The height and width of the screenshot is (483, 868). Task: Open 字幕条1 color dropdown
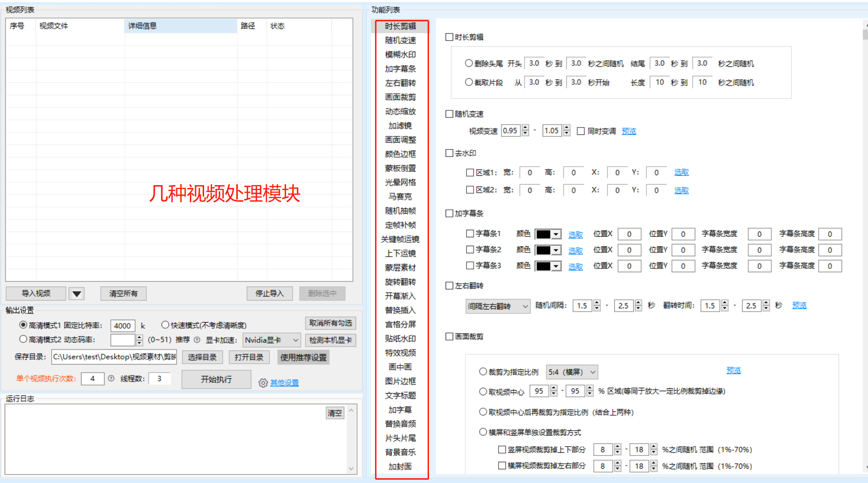click(548, 234)
